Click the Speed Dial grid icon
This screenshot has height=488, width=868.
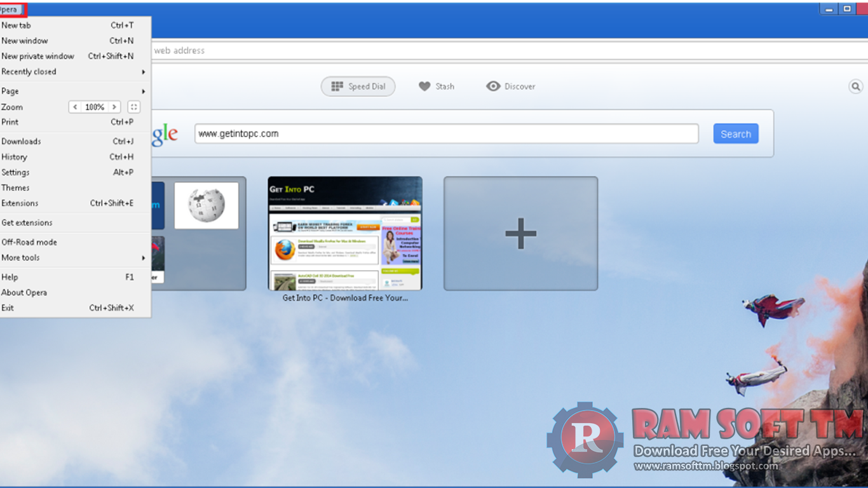[x=337, y=86]
